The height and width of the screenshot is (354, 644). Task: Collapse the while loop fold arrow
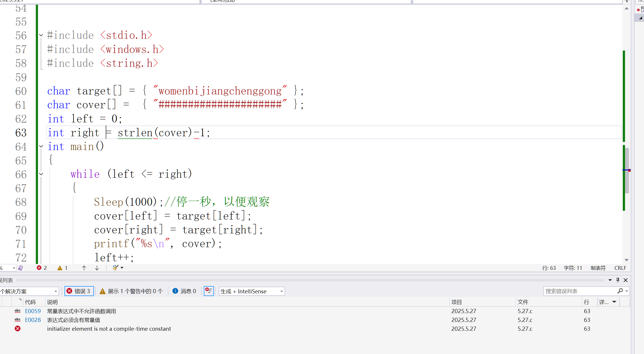(x=41, y=174)
